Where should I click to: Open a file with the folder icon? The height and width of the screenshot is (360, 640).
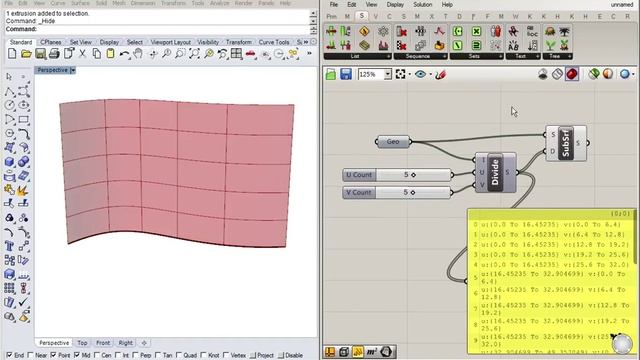[x=26, y=53]
